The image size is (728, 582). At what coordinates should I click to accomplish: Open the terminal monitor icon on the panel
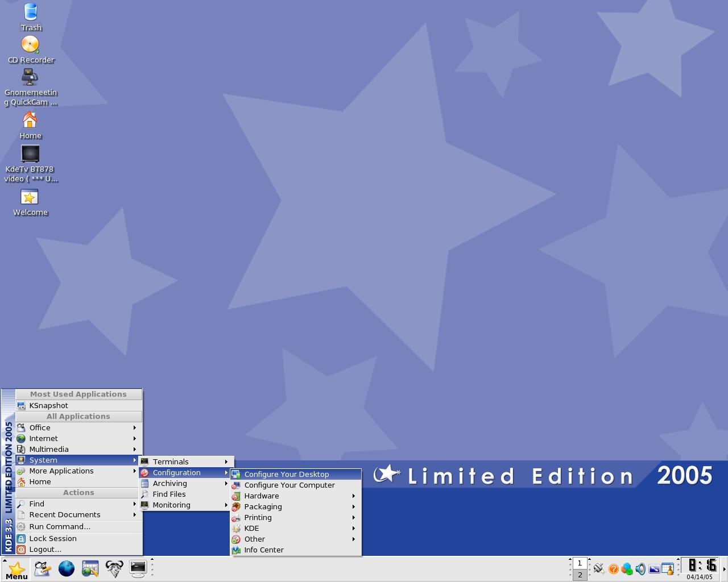(138, 568)
